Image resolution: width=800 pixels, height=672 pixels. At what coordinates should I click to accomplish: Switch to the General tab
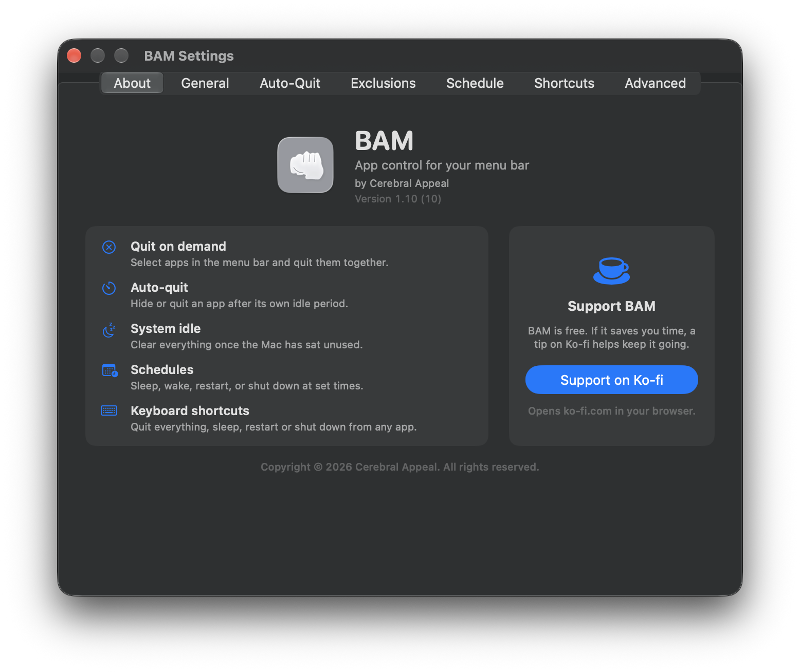(205, 83)
